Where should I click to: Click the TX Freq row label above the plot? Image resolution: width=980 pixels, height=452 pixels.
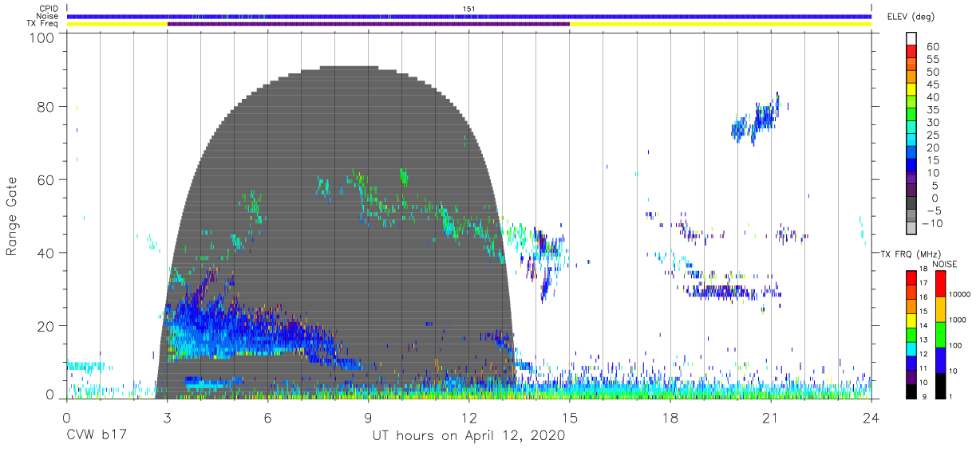click(42, 23)
